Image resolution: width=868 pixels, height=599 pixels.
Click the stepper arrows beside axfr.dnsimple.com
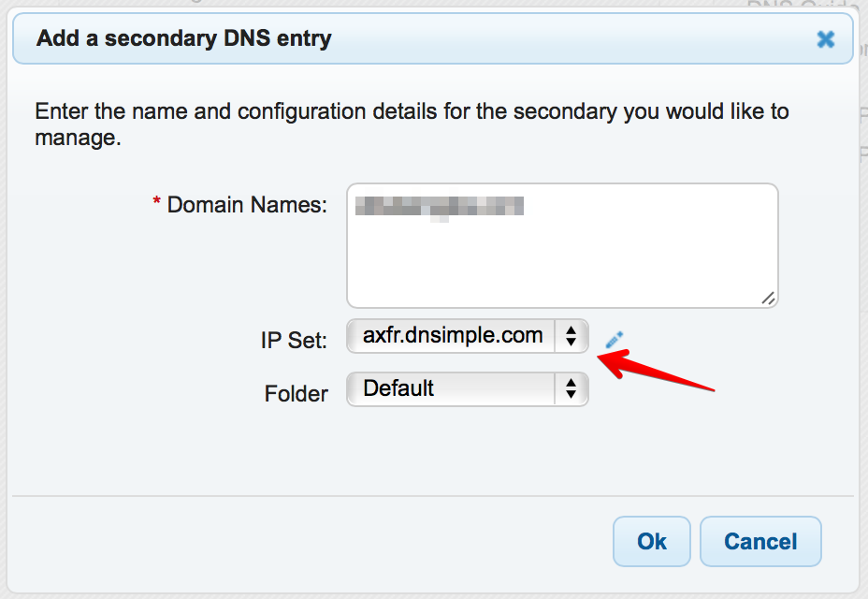click(571, 336)
